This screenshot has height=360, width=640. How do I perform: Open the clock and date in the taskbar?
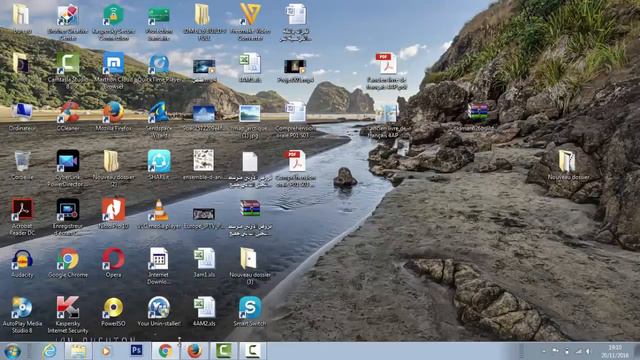[x=615, y=351]
